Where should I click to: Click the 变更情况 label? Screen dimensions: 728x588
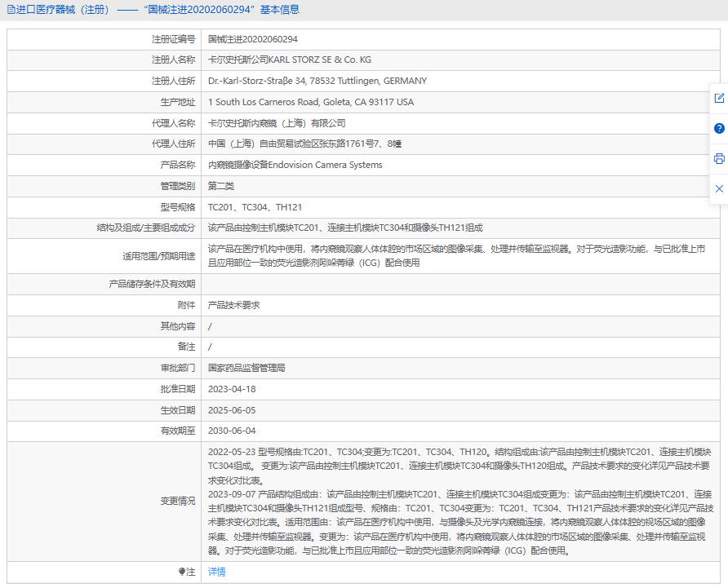178,502
